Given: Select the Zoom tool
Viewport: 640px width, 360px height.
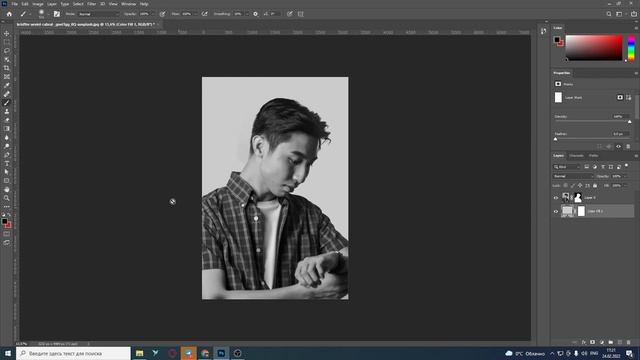Looking at the screenshot, I should (7, 198).
